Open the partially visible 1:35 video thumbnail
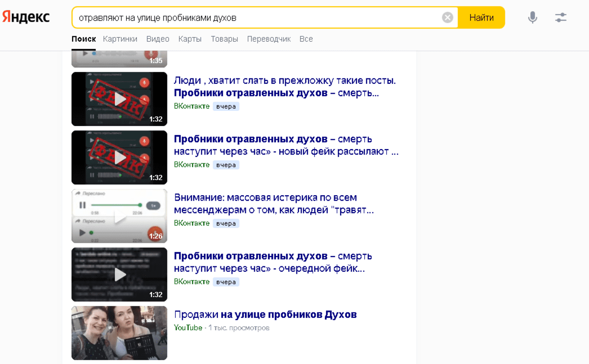The width and height of the screenshot is (589, 364). pyautogui.click(x=119, y=59)
